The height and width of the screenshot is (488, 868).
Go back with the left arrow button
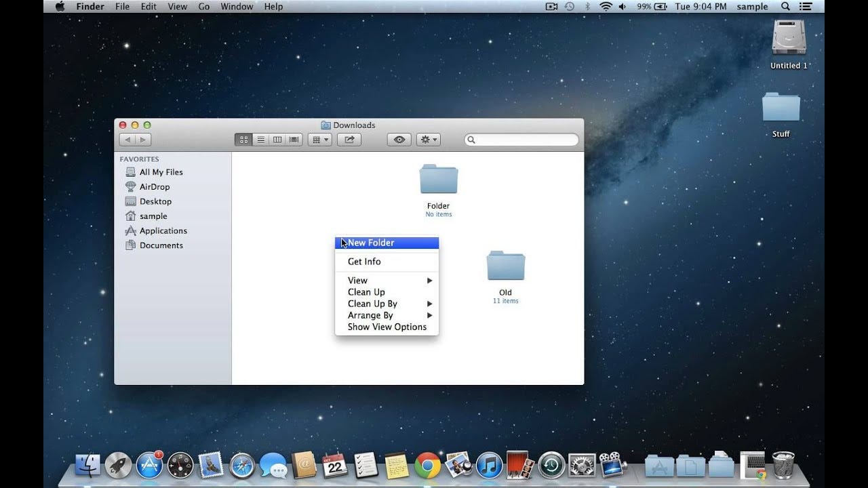(127, 140)
